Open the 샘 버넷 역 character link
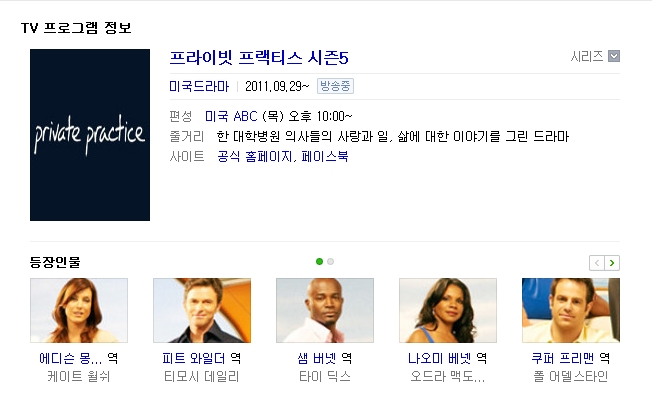Image resolution: width=652 pixels, height=417 pixels. 325,358
